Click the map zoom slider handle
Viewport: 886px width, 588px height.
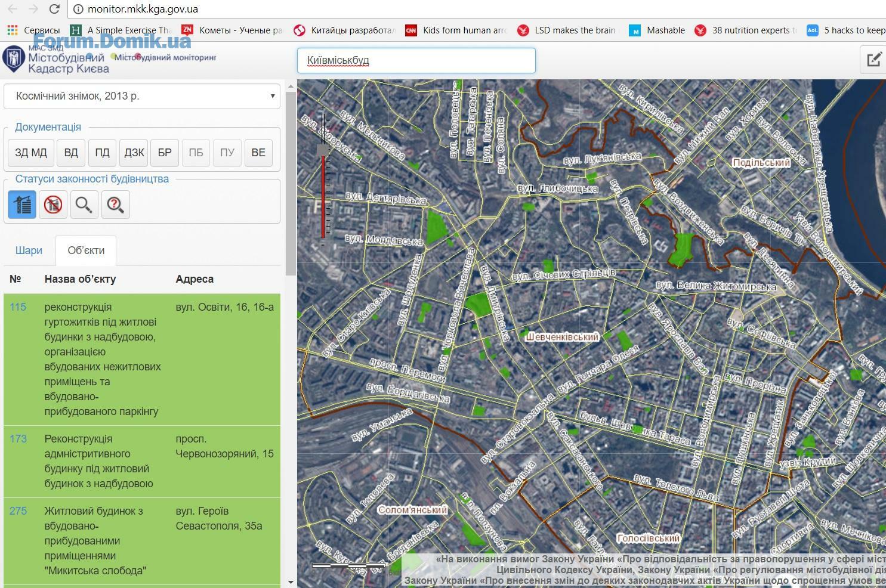323,150
